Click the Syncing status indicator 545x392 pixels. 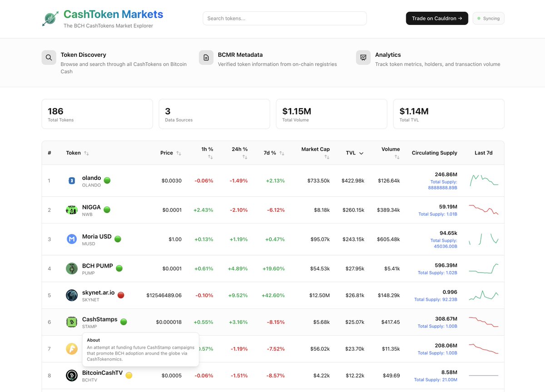pos(488,19)
